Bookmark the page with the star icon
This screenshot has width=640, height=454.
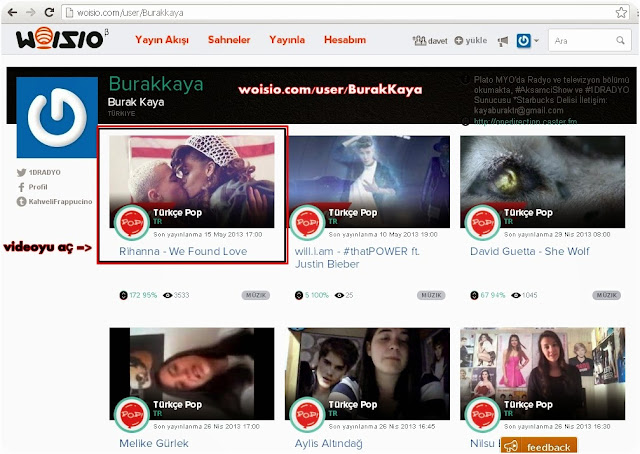pyautogui.click(x=621, y=12)
